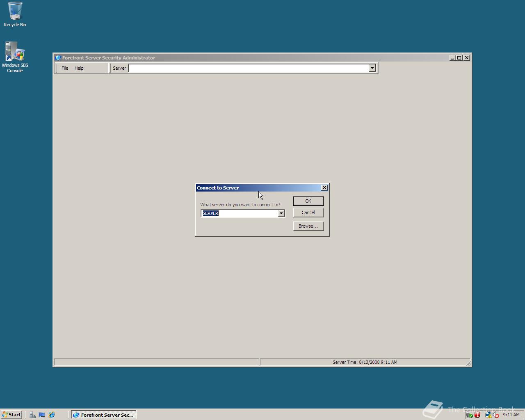Expand the server name dropdown in dialog
This screenshot has height=420, width=525.
281,213
